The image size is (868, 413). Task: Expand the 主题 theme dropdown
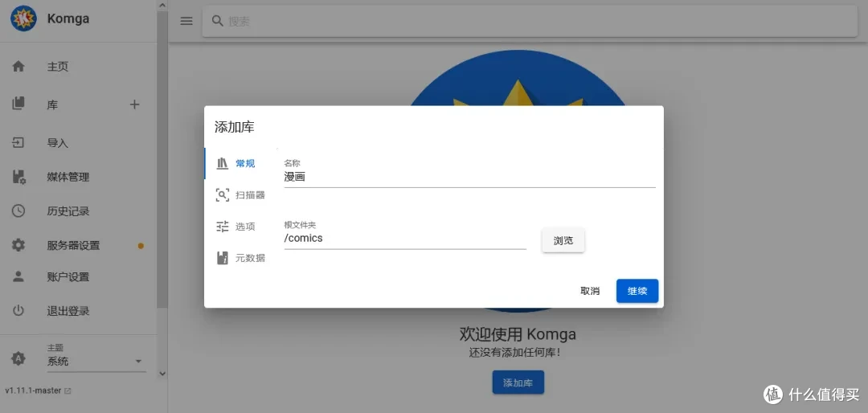[x=96, y=362]
